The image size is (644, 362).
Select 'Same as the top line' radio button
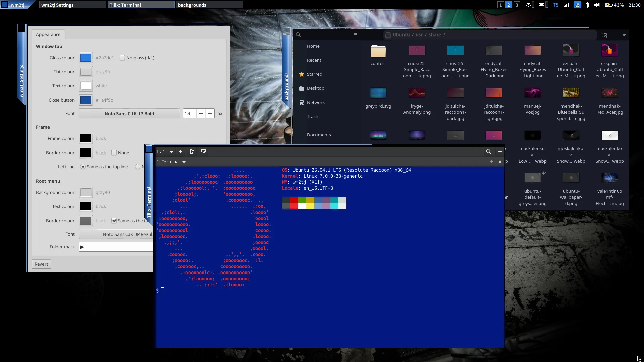coord(83,167)
